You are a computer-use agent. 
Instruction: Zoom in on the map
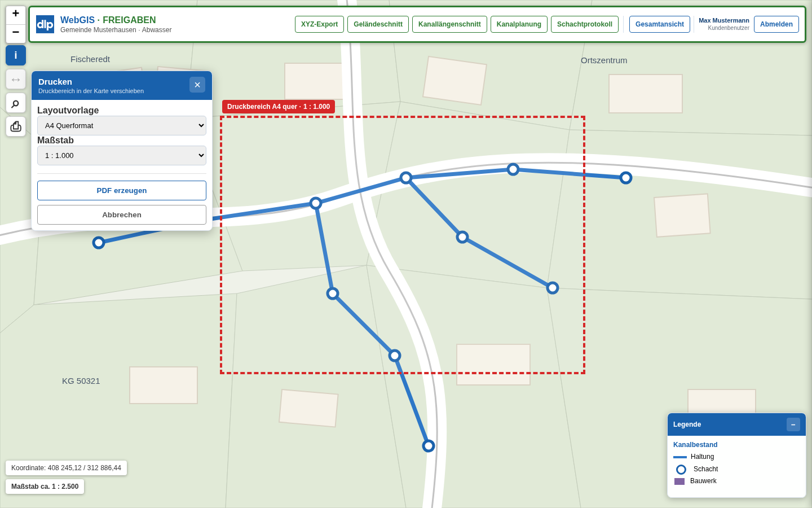coord(16,15)
